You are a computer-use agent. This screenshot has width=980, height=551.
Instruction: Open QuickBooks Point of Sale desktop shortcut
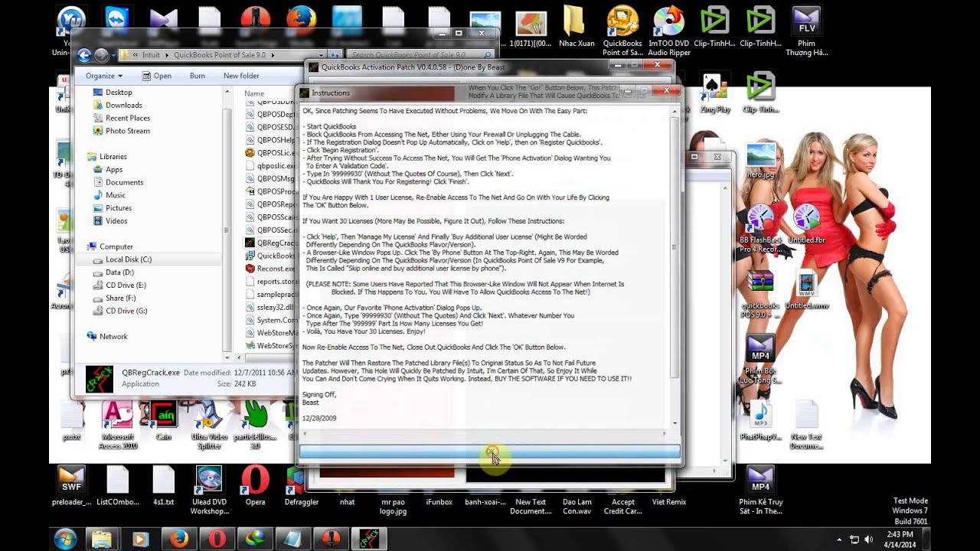622,32
